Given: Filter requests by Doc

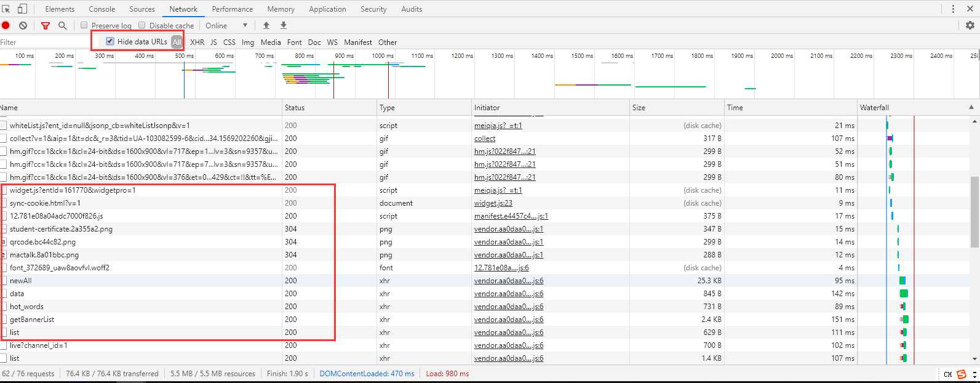Looking at the screenshot, I should point(314,42).
